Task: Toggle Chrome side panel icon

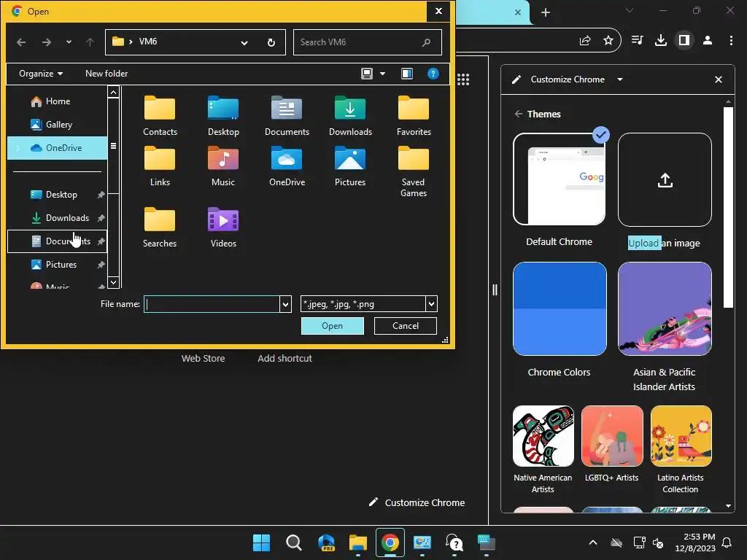Action: coord(684,41)
